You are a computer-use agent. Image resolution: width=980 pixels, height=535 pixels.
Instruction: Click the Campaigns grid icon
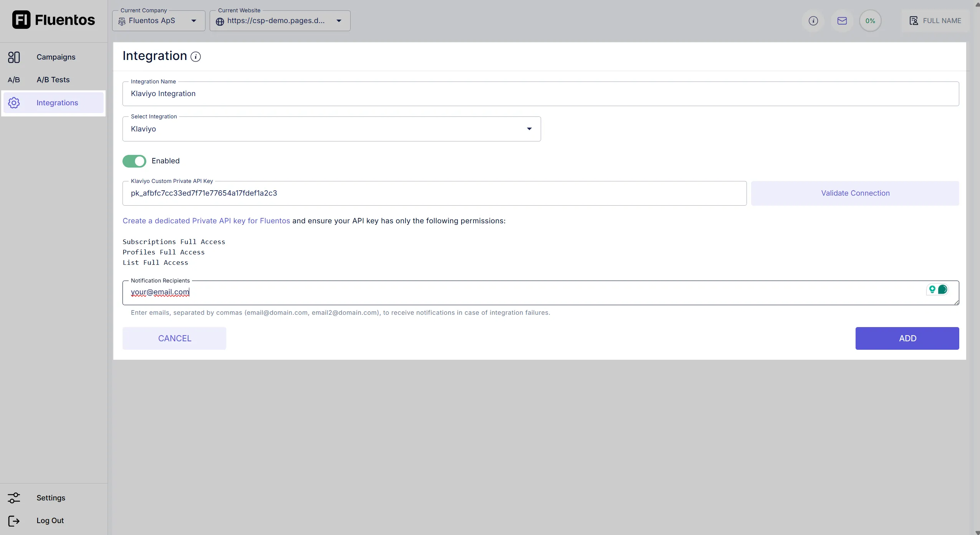click(x=14, y=57)
